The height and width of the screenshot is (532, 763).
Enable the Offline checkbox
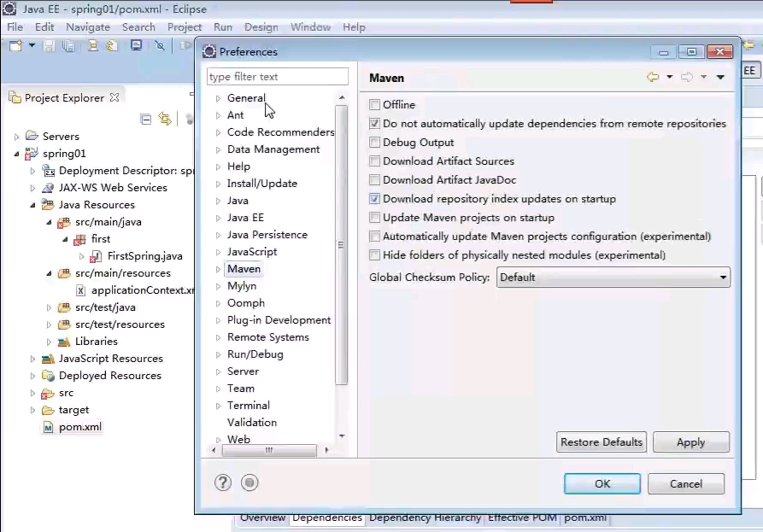point(374,104)
